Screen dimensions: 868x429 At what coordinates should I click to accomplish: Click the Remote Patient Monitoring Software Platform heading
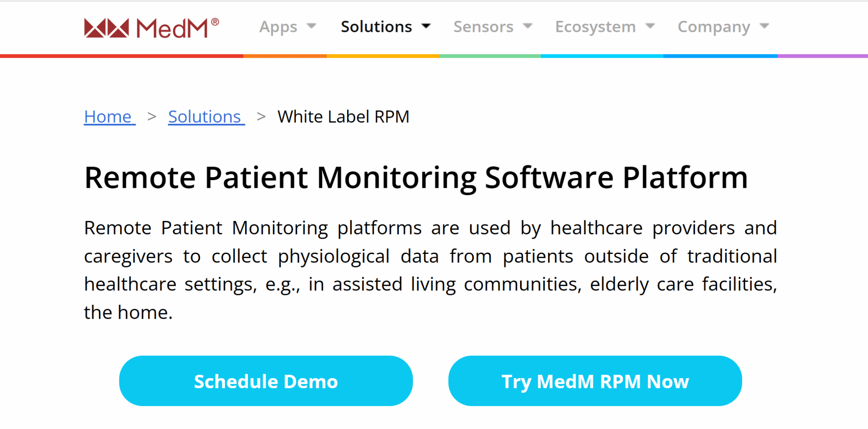pyautogui.click(x=416, y=177)
